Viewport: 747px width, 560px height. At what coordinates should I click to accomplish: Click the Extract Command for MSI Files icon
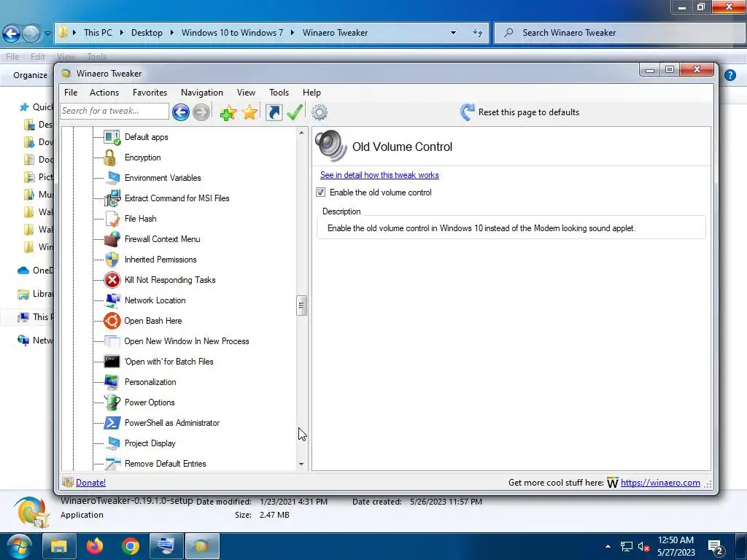(x=112, y=198)
